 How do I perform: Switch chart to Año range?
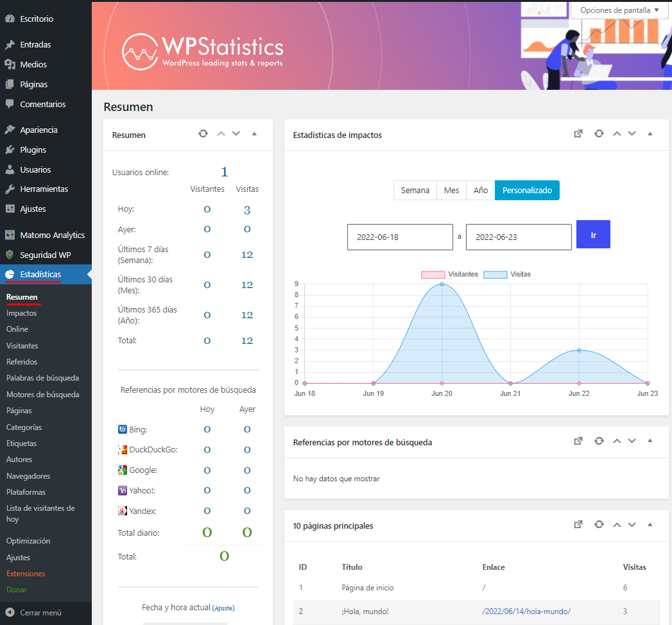[x=481, y=190]
